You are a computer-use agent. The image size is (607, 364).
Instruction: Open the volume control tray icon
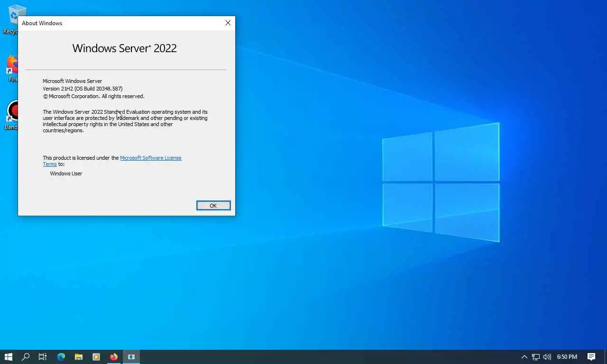click(547, 357)
